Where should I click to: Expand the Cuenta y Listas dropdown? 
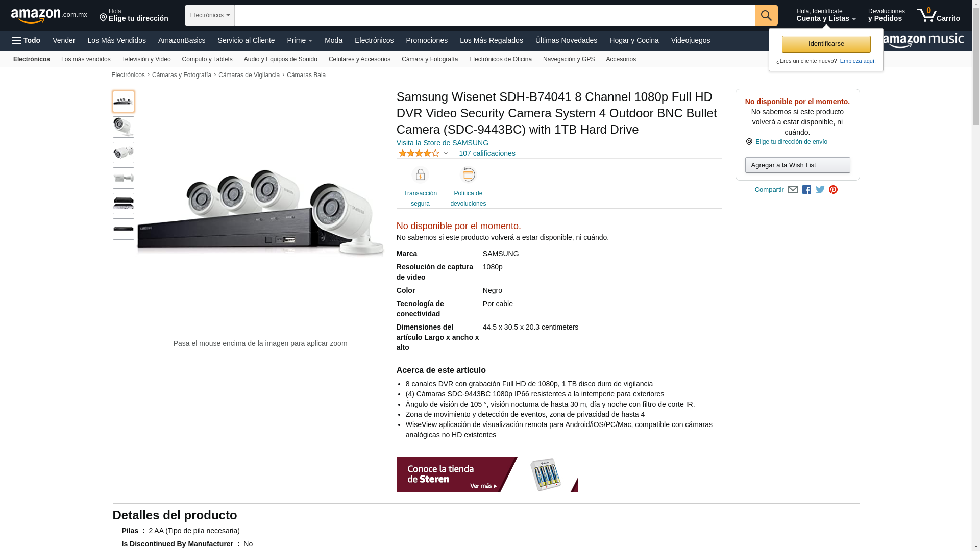coord(826,15)
